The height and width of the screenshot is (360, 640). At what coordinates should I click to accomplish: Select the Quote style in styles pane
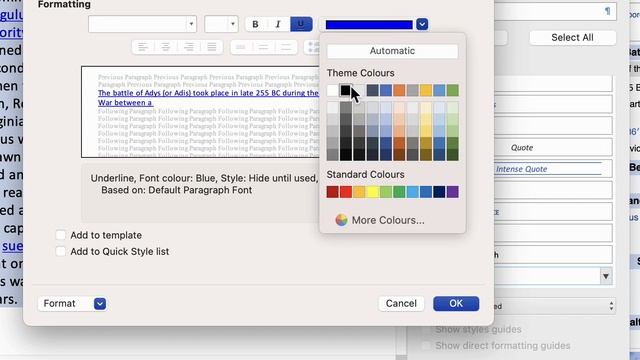click(x=522, y=147)
